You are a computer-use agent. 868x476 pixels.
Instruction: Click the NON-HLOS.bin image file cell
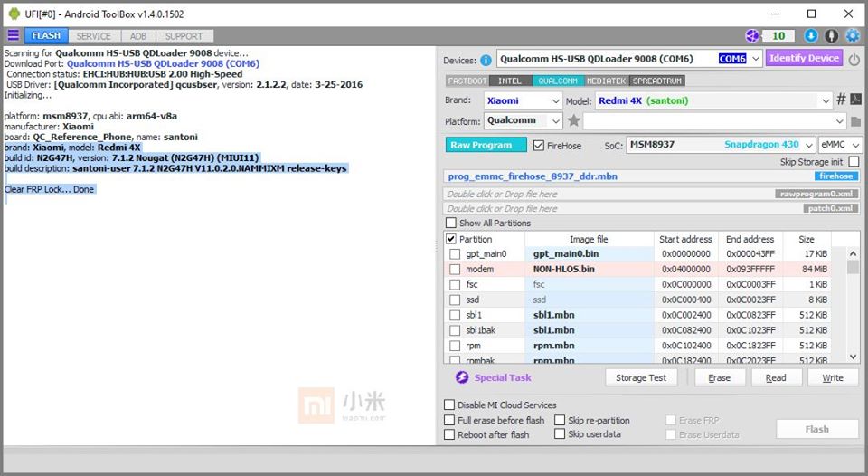(x=589, y=269)
